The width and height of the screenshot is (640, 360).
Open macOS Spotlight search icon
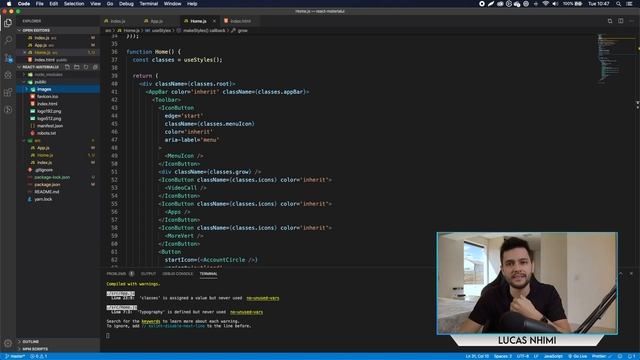[618, 4]
